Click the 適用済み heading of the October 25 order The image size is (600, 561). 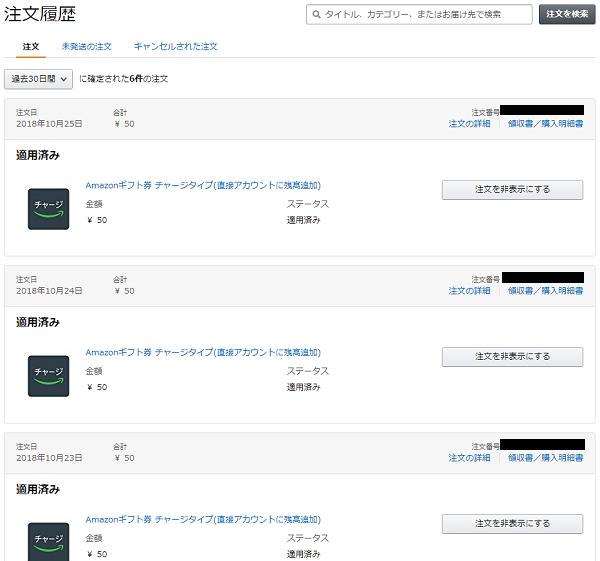(x=38, y=155)
